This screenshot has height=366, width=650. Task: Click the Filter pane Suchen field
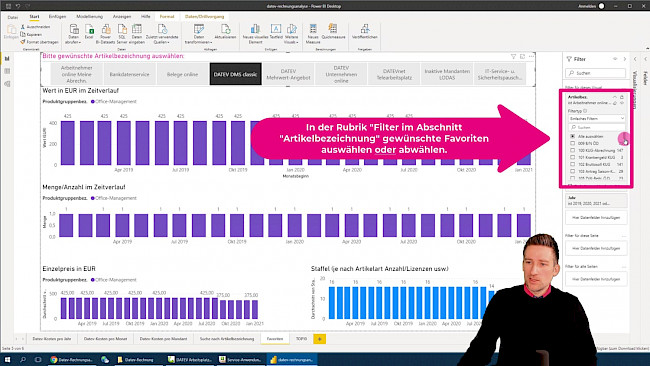[x=596, y=73]
